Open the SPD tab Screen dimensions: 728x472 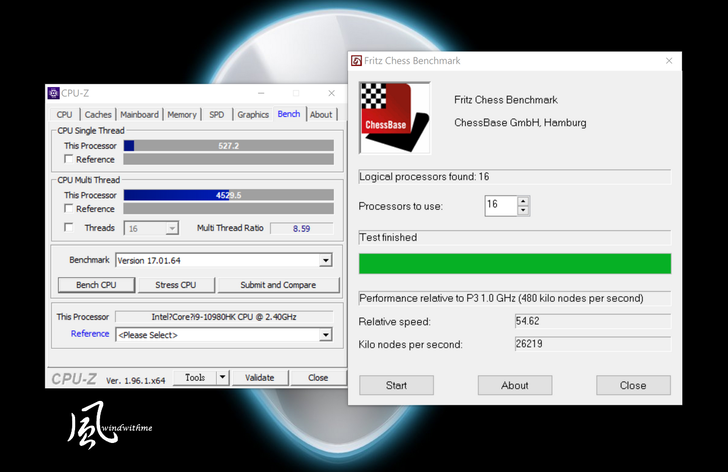216,115
